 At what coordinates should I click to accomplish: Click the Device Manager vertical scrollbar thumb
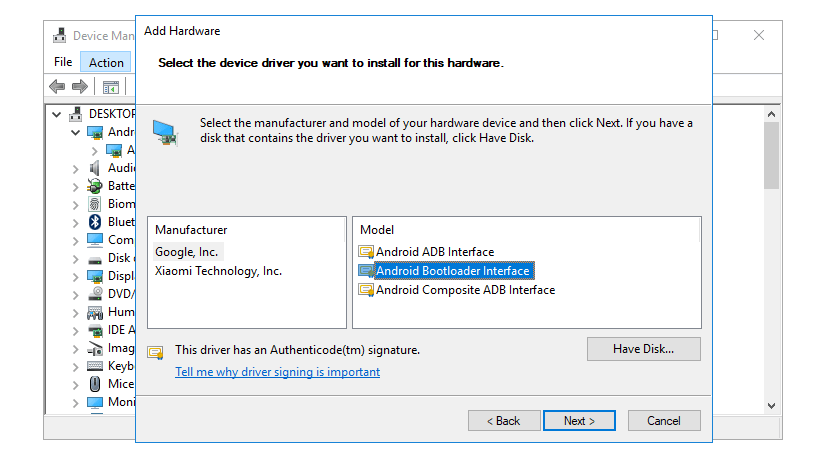click(x=771, y=155)
